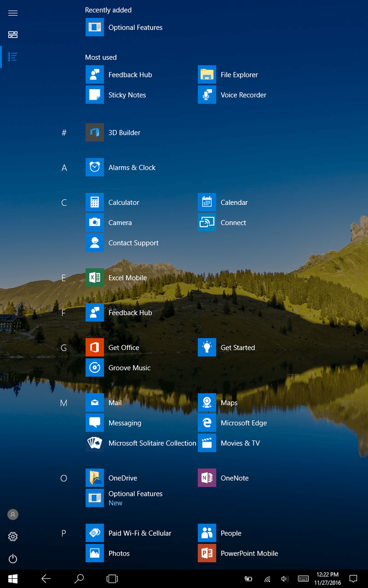The image size is (368, 588).
Task: Open Microsoft Solitaire Collection
Action: 141,443
